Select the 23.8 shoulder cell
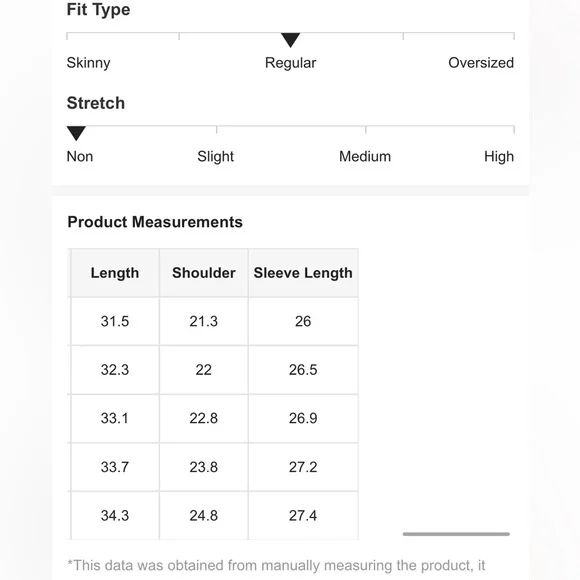Screen dimensions: 580x580 pyautogui.click(x=204, y=467)
